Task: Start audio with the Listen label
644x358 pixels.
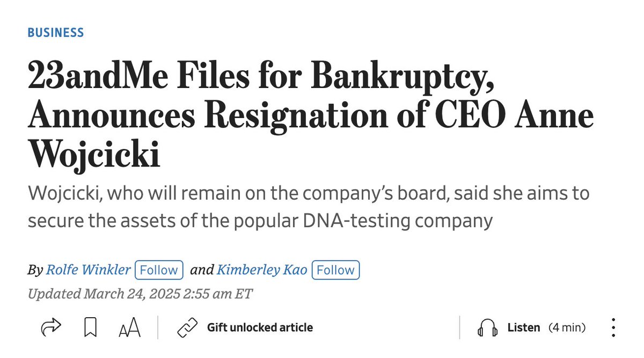Action: pyautogui.click(x=524, y=327)
